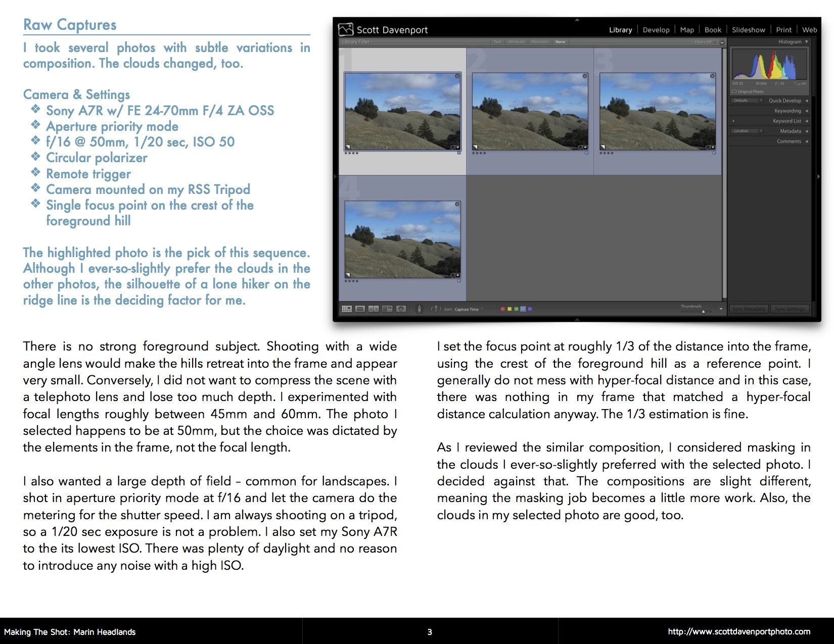Toggle blue color label under third photo
Viewport: 834px width, 644px height.
714,153
